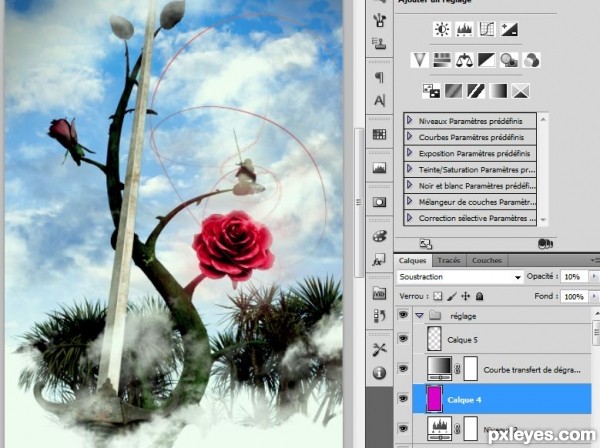Hide the Courbe transfert de dégradé layer
The height and width of the screenshot is (448, 600).
(x=403, y=368)
